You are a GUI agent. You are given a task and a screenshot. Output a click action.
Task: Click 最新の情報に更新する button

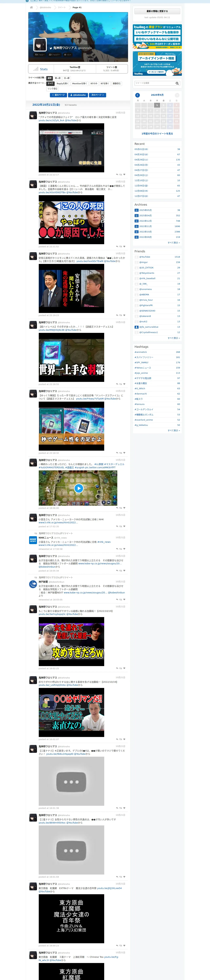tap(157, 11)
